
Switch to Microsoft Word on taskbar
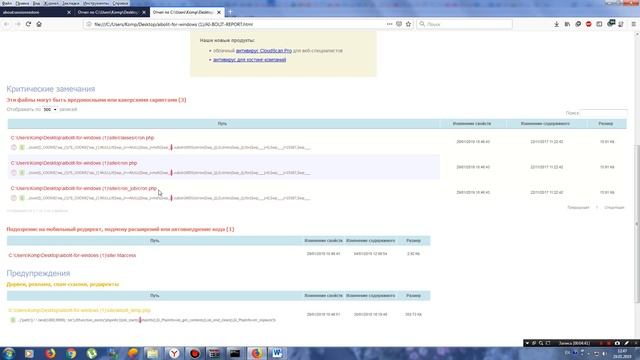point(277,353)
